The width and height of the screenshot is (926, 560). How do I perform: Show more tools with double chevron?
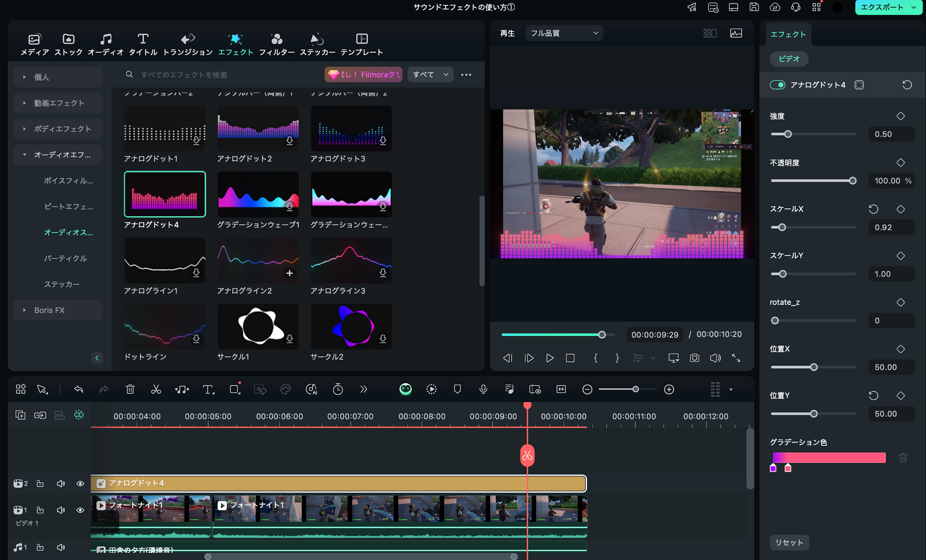[x=363, y=389]
